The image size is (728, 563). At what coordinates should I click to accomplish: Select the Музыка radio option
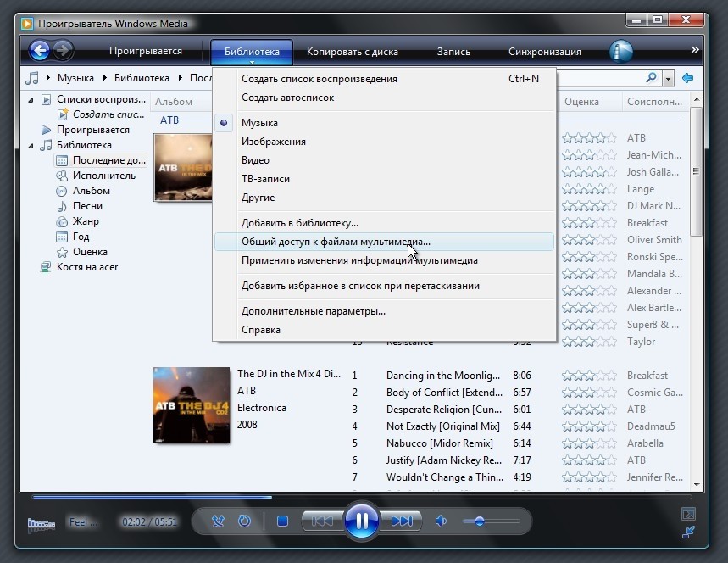point(385,123)
